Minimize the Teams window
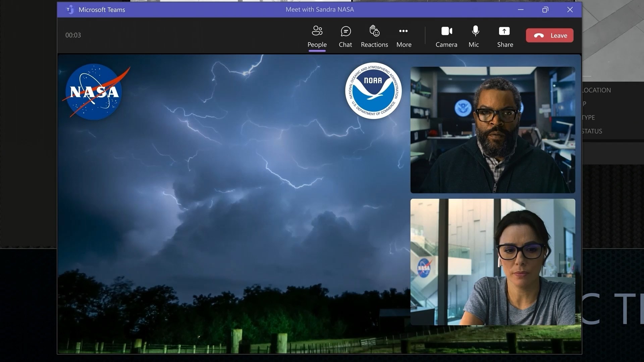This screenshot has height=362, width=644. tap(521, 10)
